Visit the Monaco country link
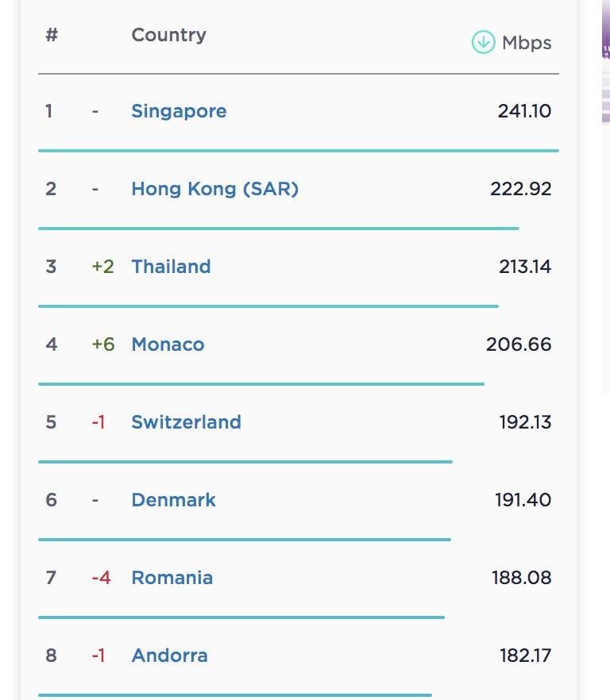 168,344
